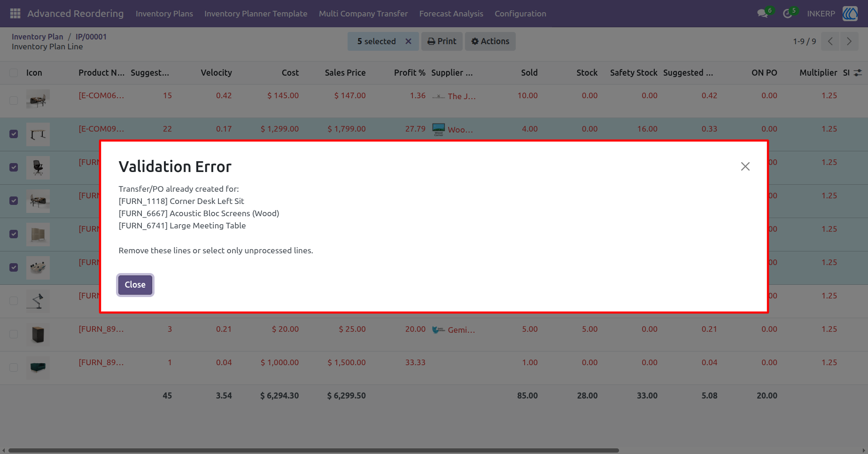Viewport: 868px width, 454px height.
Task: Uncheck the office chair row checkbox
Action: click(x=14, y=167)
